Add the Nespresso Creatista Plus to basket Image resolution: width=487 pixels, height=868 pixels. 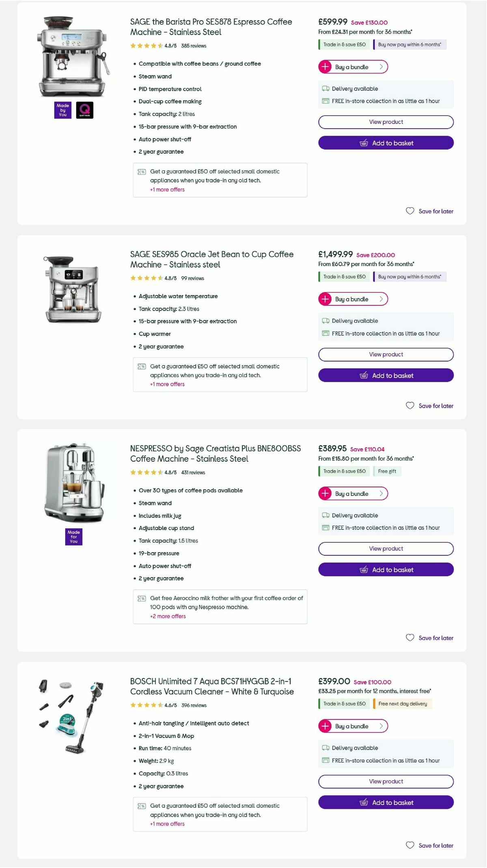[386, 569]
